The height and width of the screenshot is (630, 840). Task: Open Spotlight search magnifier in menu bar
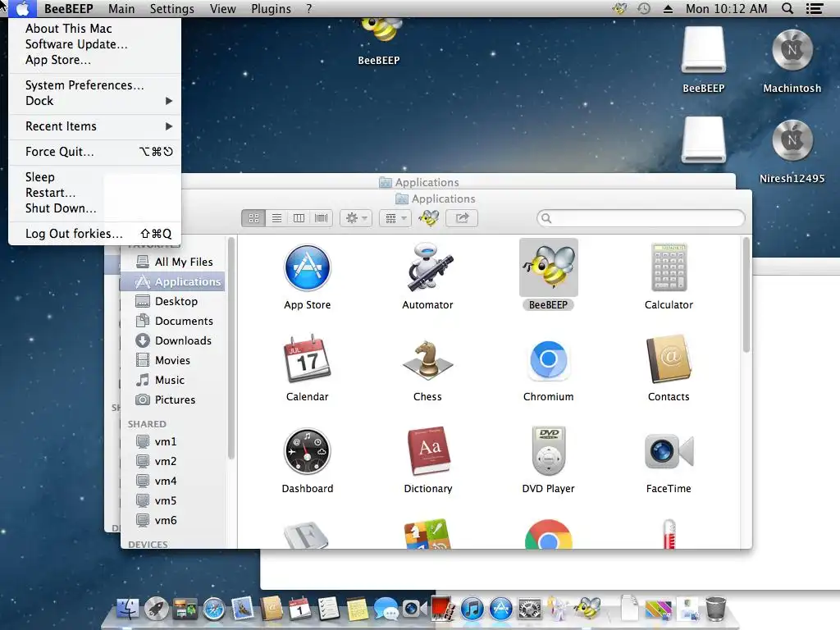coord(787,8)
